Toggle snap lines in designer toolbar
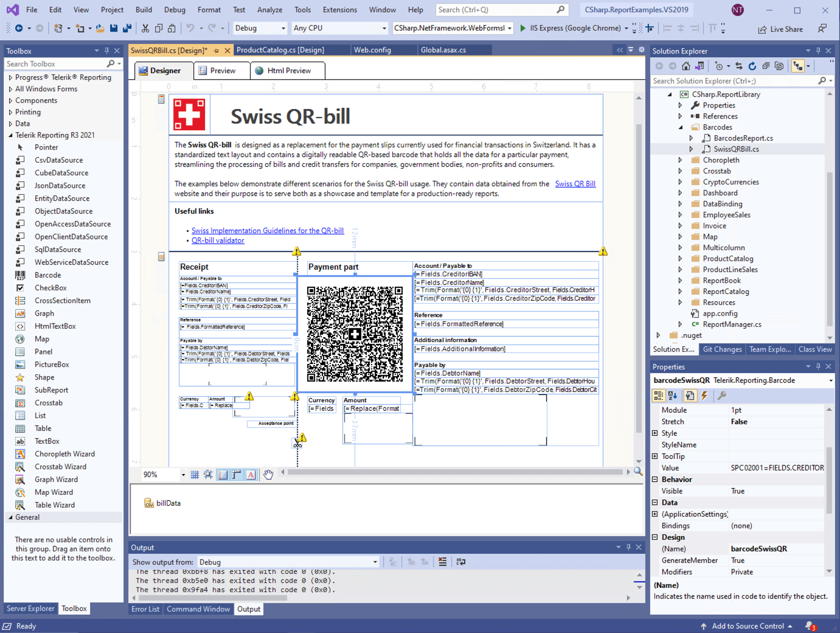This screenshot has height=633, width=840. pos(223,475)
